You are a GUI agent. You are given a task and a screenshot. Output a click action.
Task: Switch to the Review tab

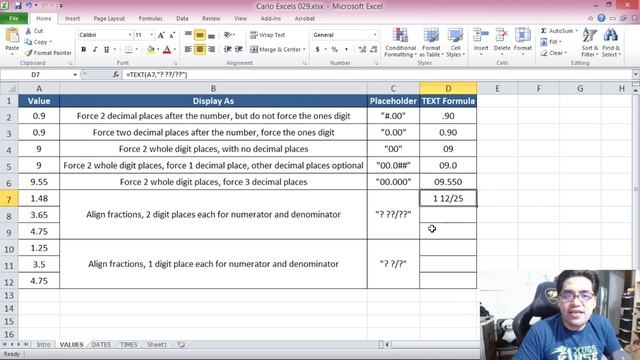pos(211,18)
